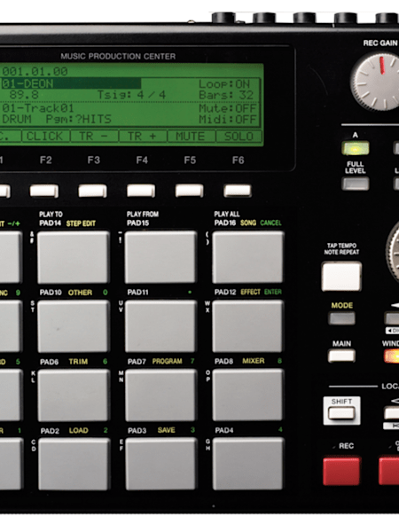Image resolution: width=399 pixels, height=532 pixels.
Task: Select TR - softkey on the LCD
Action: [x=94, y=137]
